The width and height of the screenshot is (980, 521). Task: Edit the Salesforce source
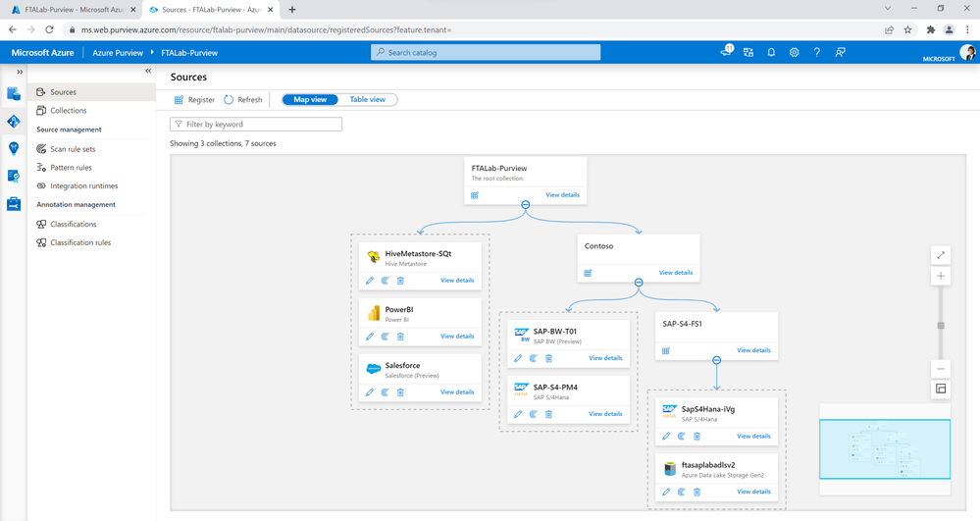click(370, 392)
